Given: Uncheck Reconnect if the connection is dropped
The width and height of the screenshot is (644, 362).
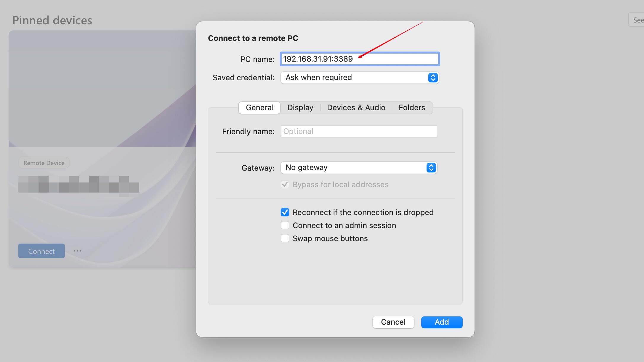Looking at the screenshot, I should (x=285, y=212).
